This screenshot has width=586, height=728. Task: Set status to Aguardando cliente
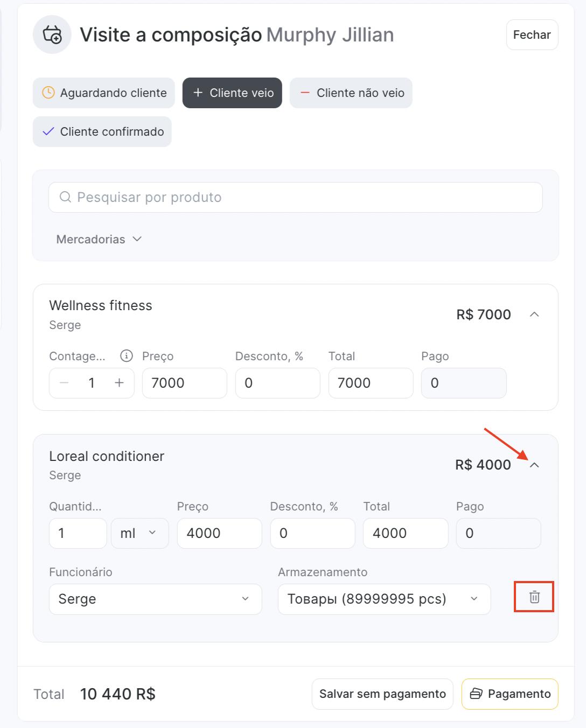click(104, 93)
